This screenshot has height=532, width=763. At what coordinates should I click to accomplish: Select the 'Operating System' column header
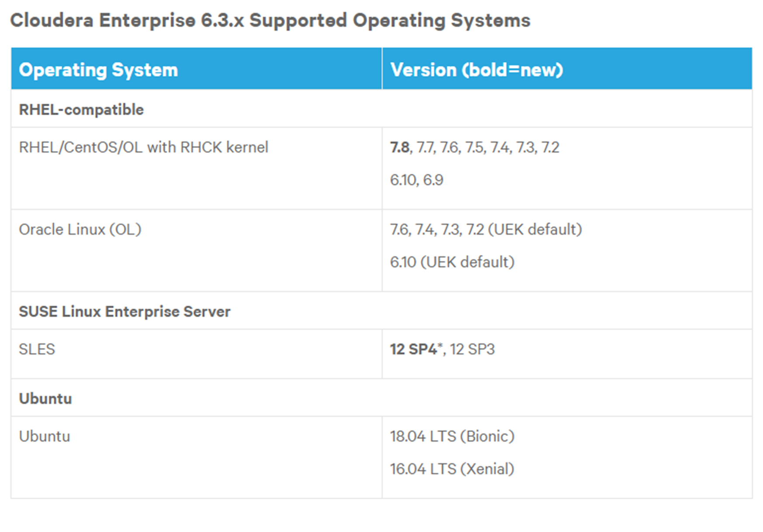(x=197, y=69)
